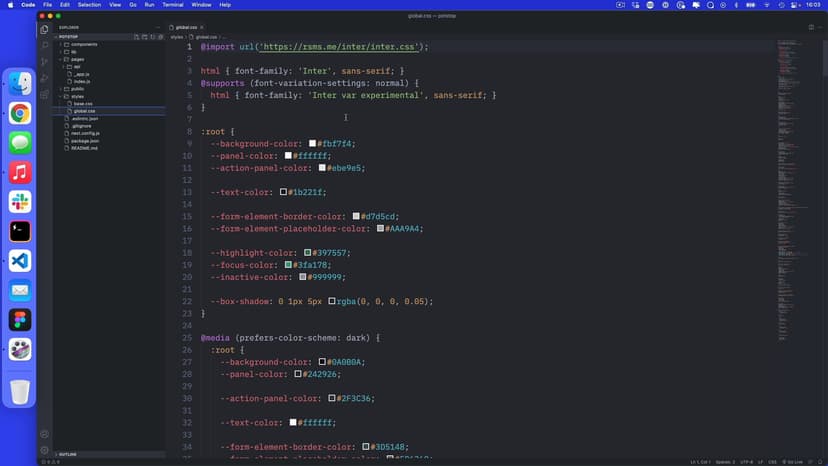Open the Extensions view

(45, 94)
